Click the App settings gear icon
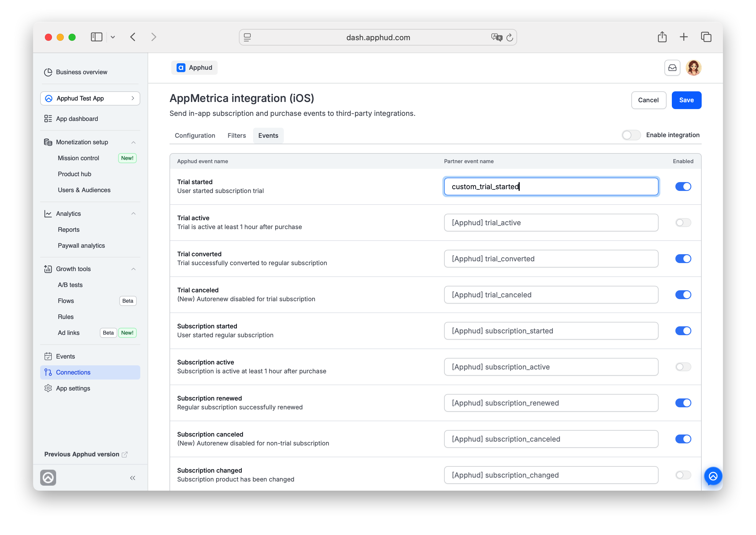The image size is (756, 535). tap(48, 388)
